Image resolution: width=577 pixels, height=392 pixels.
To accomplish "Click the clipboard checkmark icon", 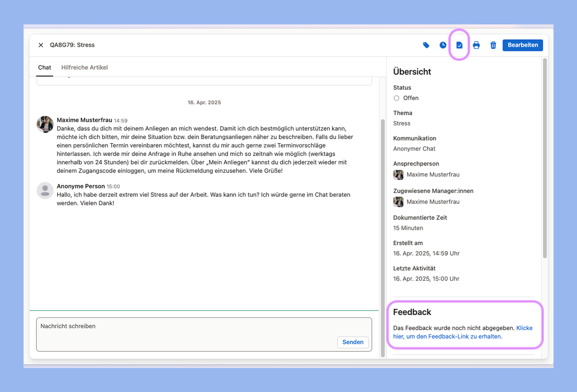I will click(x=459, y=45).
